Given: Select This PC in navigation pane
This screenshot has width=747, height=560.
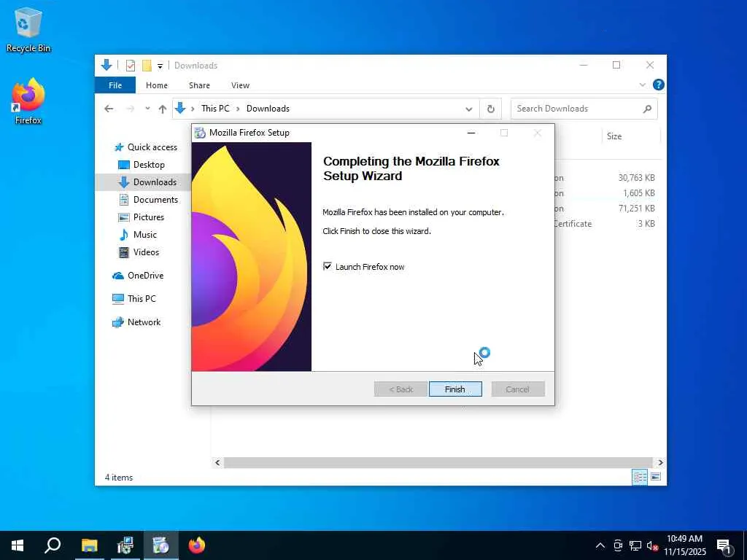Looking at the screenshot, I should pyautogui.click(x=134, y=299).
